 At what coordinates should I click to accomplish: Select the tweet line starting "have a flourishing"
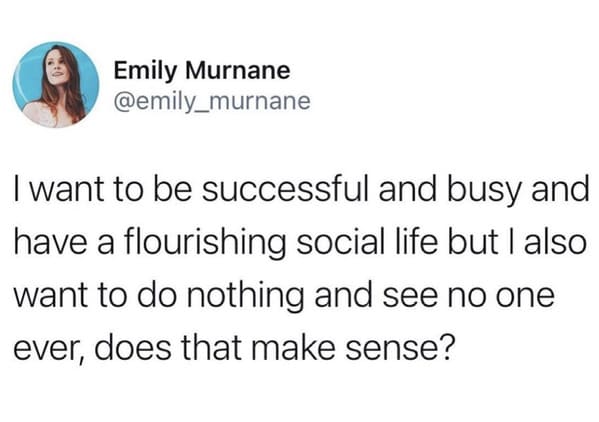[x=300, y=243]
